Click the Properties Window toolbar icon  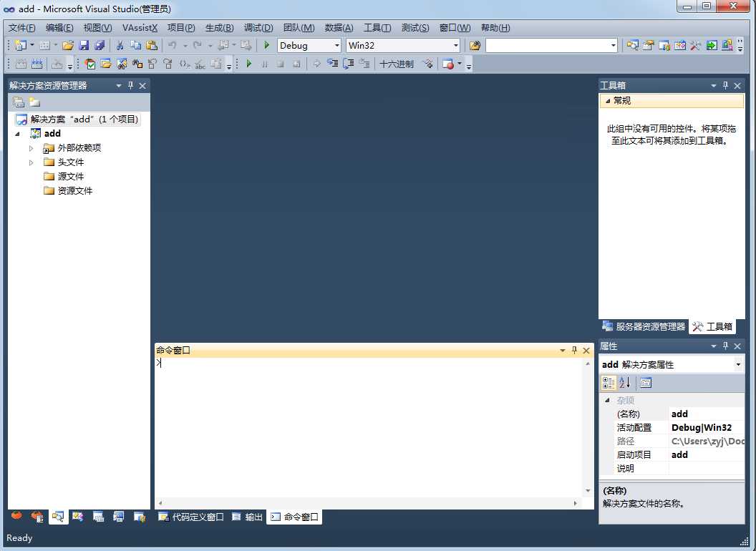click(x=649, y=45)
